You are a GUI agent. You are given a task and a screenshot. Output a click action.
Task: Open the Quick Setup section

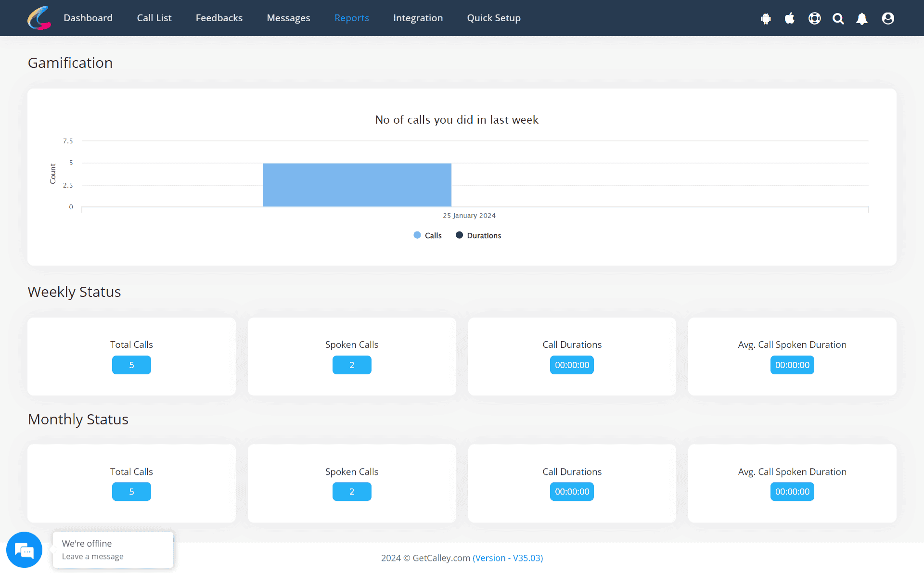pos(494,18)
